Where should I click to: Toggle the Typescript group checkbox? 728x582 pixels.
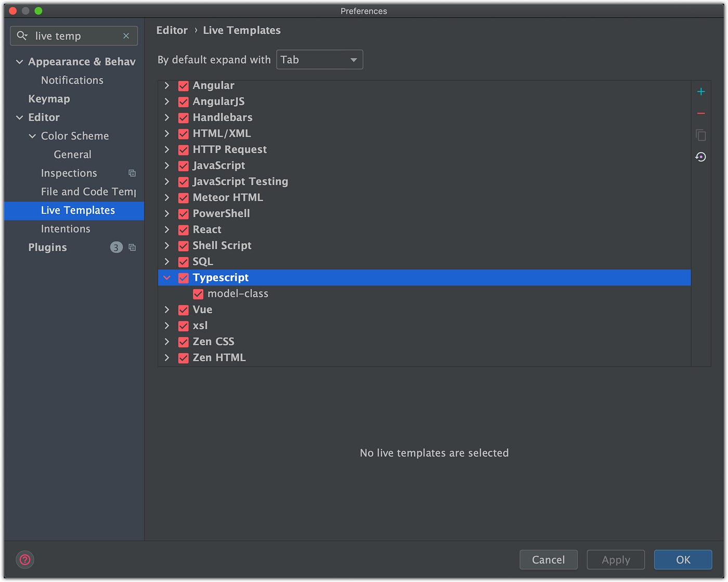click(x=184, y=278)
